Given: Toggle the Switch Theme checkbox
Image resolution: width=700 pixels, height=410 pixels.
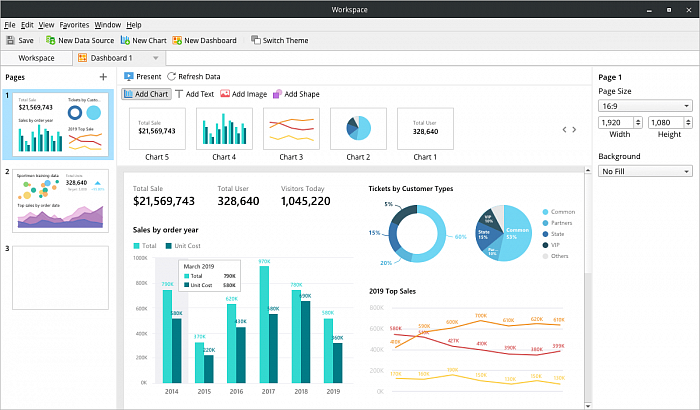Looking at the screenshot, I should [255, 41].
